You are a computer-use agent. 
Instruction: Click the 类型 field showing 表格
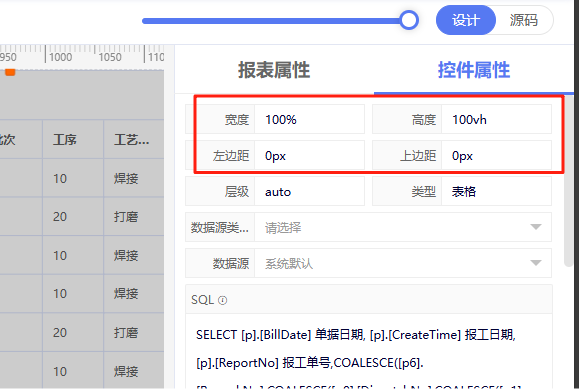pos(496,191)
